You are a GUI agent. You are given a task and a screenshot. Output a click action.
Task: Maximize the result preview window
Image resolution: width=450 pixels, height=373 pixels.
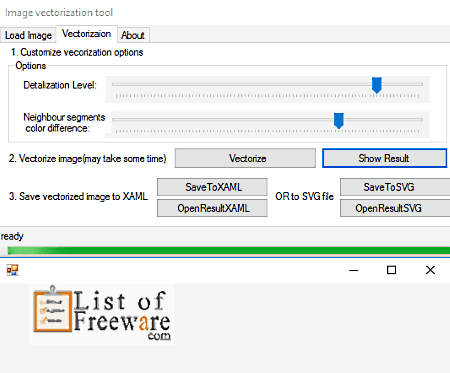(x=391, y=270)
